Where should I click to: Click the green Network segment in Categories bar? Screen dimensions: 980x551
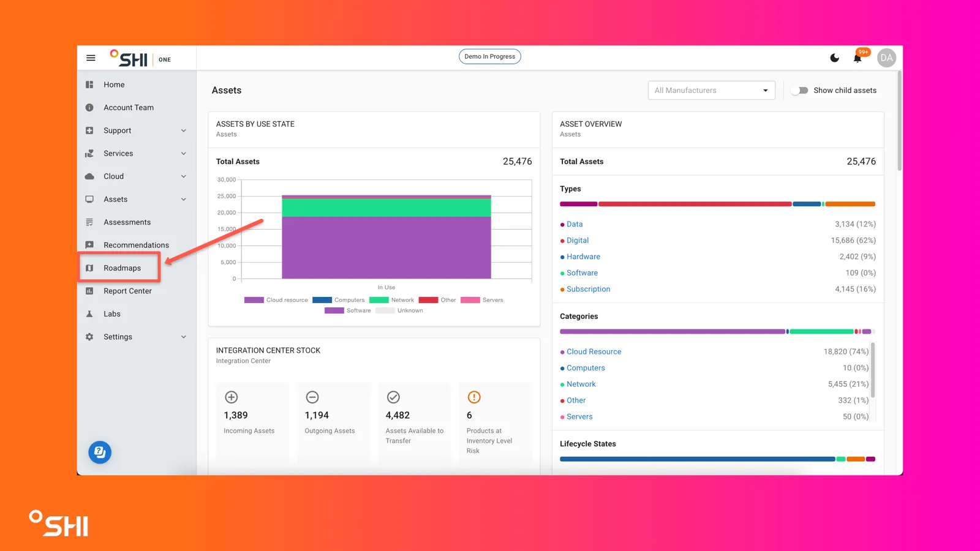821,331
